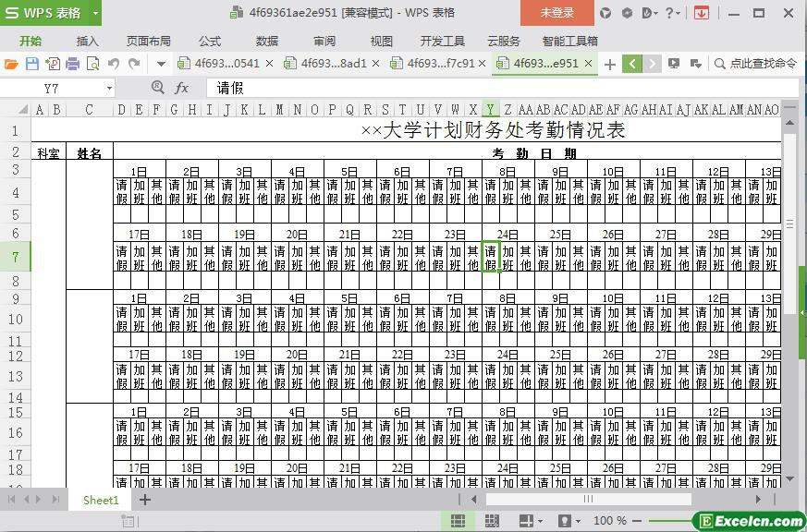Close the active 4f693...e951 document tab

click(x=589, y=64)
